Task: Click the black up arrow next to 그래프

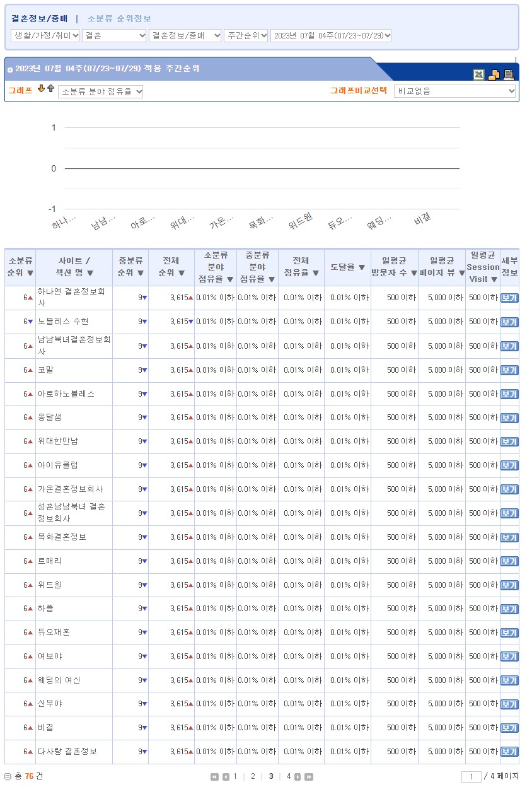Action: 50,89
